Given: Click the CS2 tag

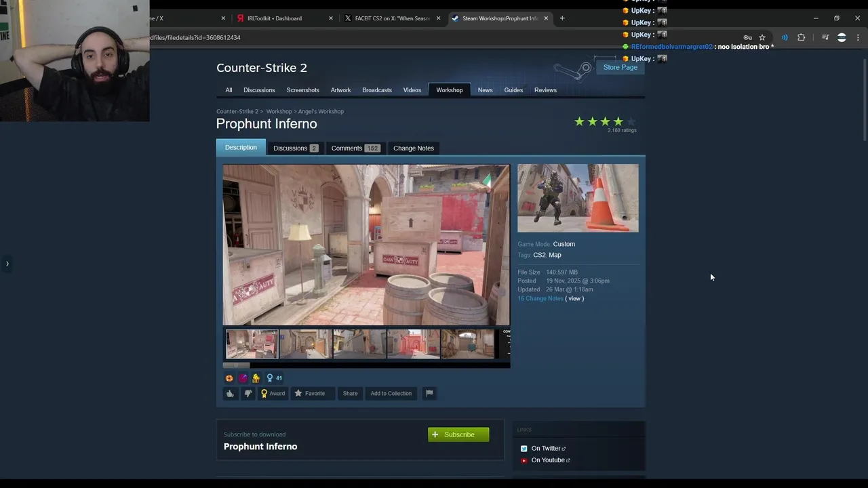Looking at the screenshot, I should [x=539, y=255].
